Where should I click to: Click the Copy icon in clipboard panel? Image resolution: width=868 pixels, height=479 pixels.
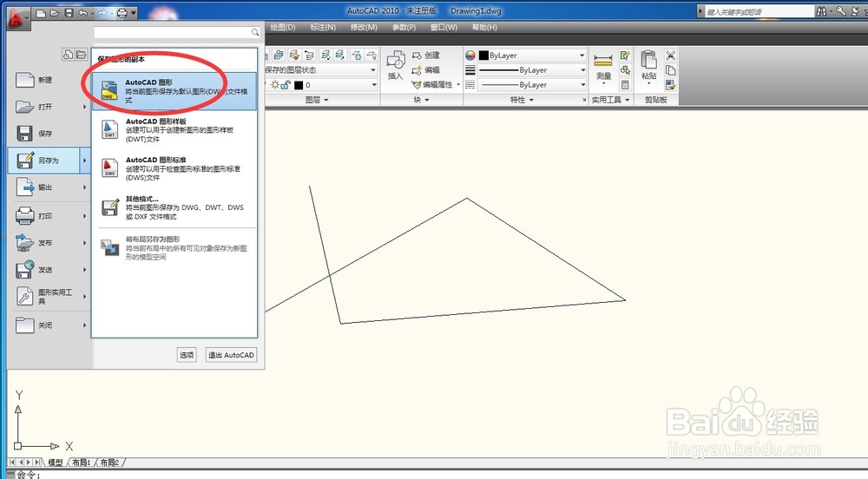(x=670, y=70)
